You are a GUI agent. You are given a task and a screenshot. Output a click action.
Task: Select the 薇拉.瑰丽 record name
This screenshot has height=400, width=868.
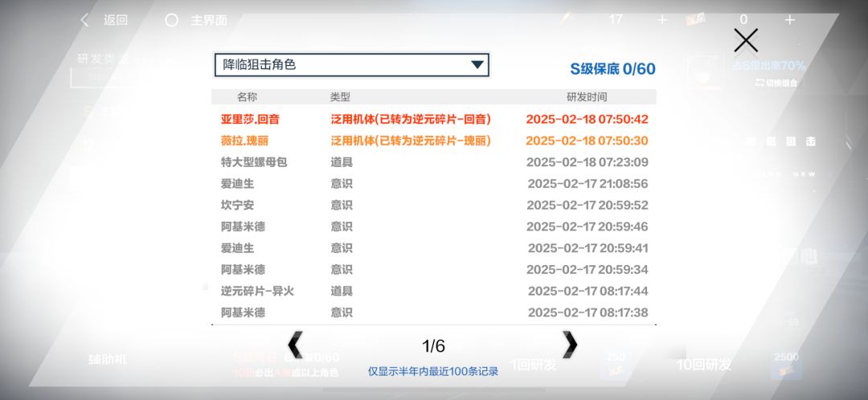(244, 141)
